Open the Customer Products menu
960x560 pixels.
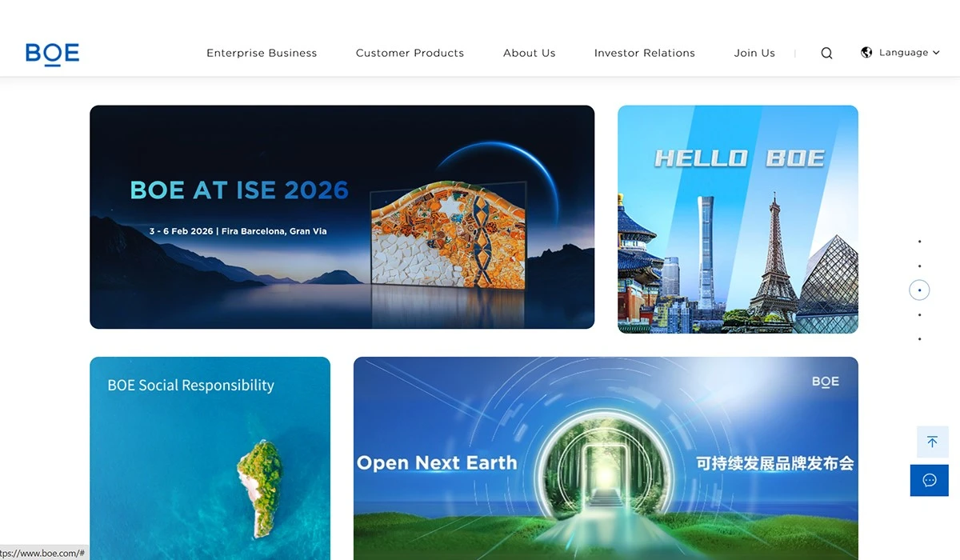pos(410,53)
